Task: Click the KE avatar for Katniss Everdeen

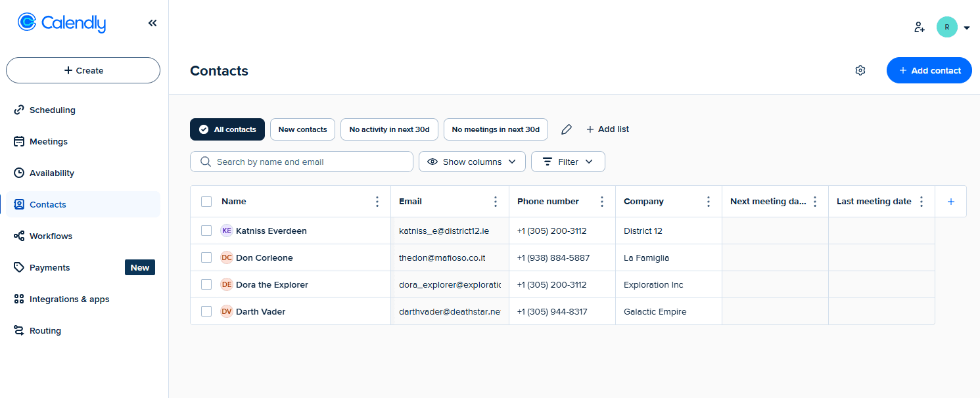Action: click(x=227, y=231)
